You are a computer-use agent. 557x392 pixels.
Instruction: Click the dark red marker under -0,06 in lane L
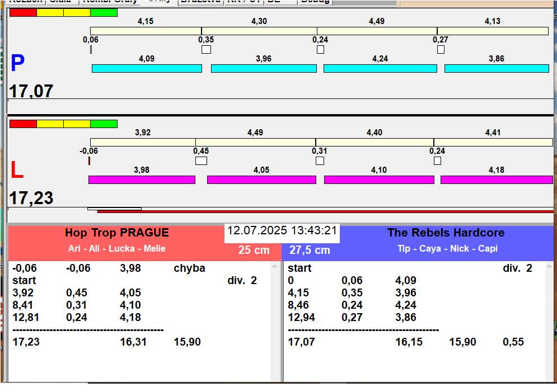(x=89, y=160)
